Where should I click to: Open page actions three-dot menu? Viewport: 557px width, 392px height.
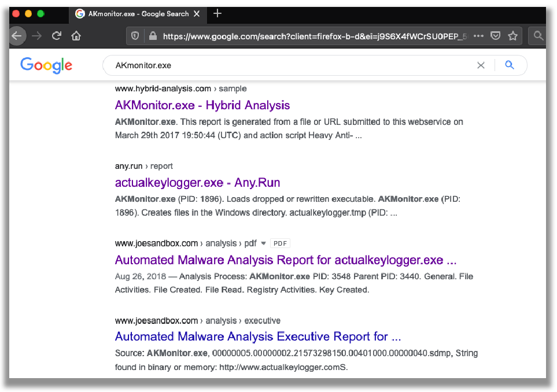[x=478, y=36]
